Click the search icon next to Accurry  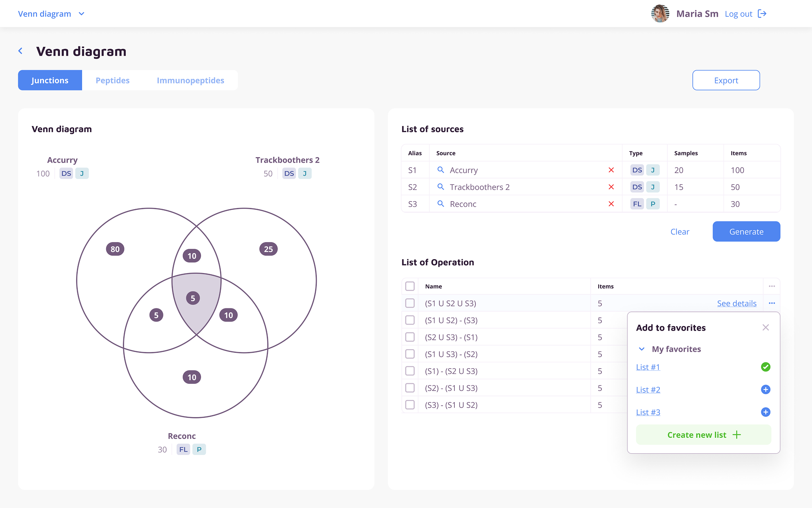click(440, 170)
